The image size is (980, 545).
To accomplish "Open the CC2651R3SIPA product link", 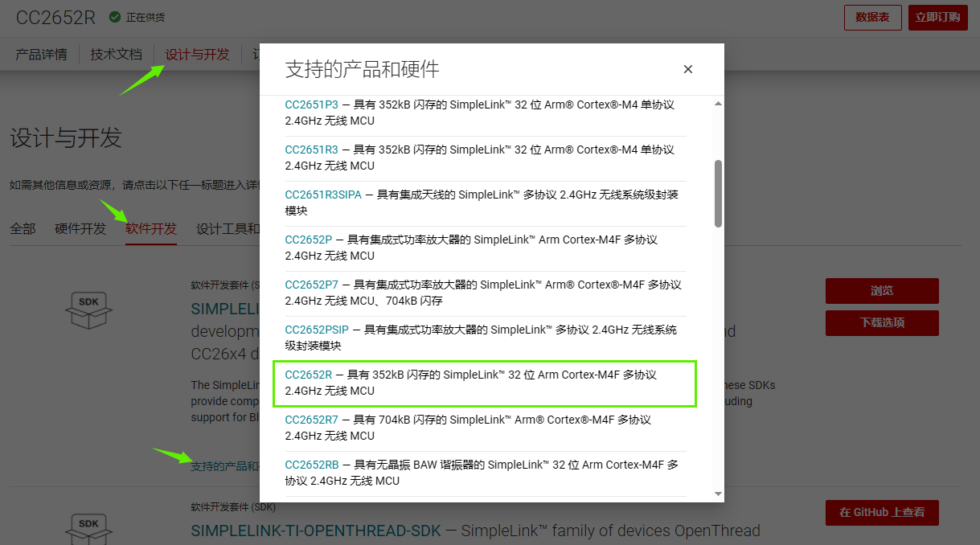I will coord(323,195).
